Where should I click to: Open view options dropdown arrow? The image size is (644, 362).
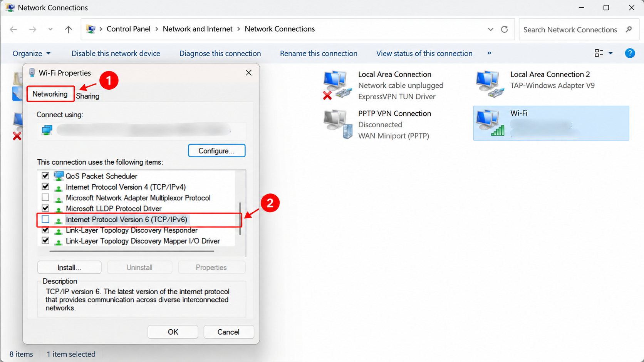[x=610, y=53]
